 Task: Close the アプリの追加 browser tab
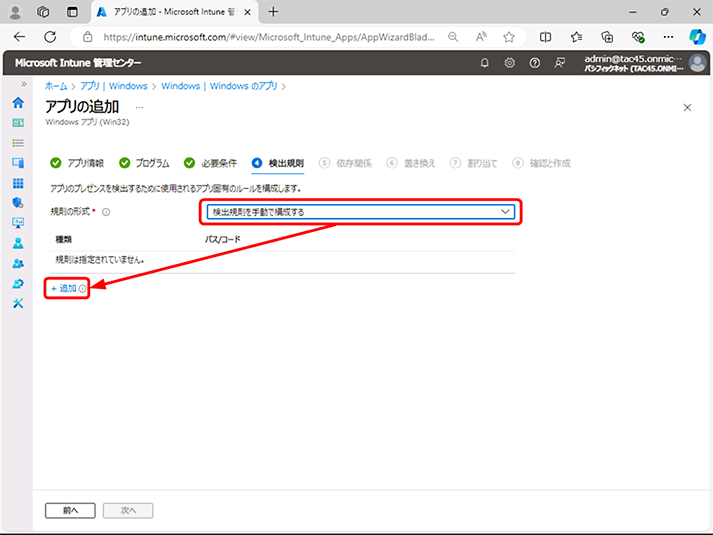pyautogui.click(x=247, y=12)
